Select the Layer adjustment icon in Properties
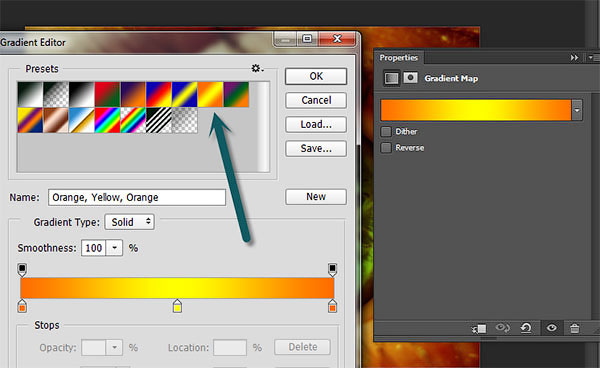Image resolution: width=600 pixels, height=368 pixels. point(391,78)
